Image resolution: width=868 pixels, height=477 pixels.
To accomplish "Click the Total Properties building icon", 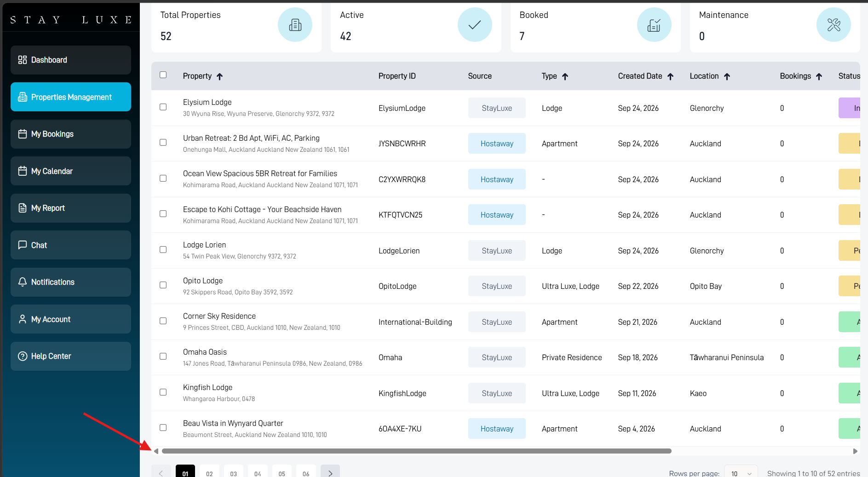I will click(x=295, y=25).
